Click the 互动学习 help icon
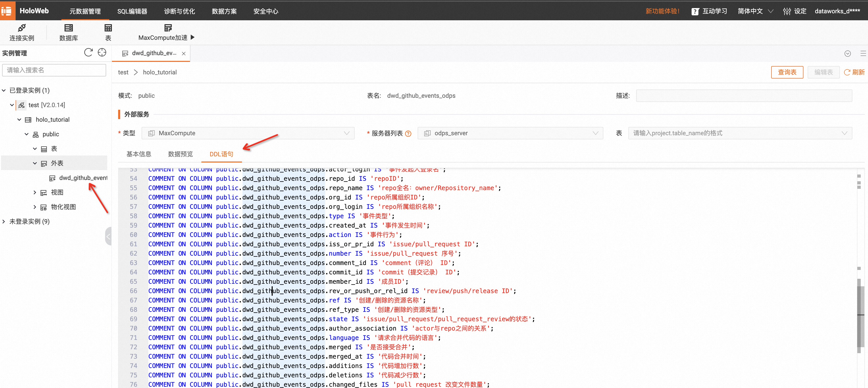 tap(695, 11)
